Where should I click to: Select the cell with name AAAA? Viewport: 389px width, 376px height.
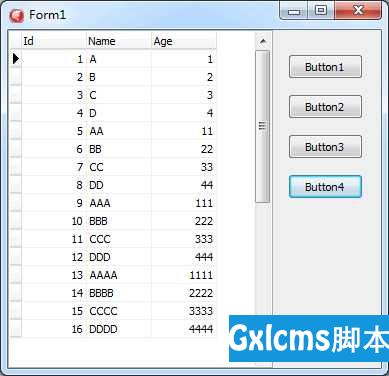[x=119, y=275]
